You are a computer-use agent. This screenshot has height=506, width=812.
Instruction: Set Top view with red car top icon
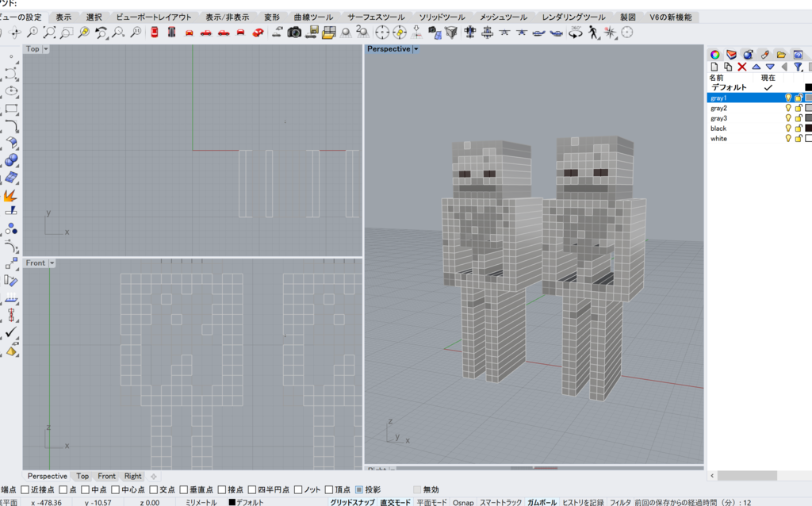tap(155, 33)
